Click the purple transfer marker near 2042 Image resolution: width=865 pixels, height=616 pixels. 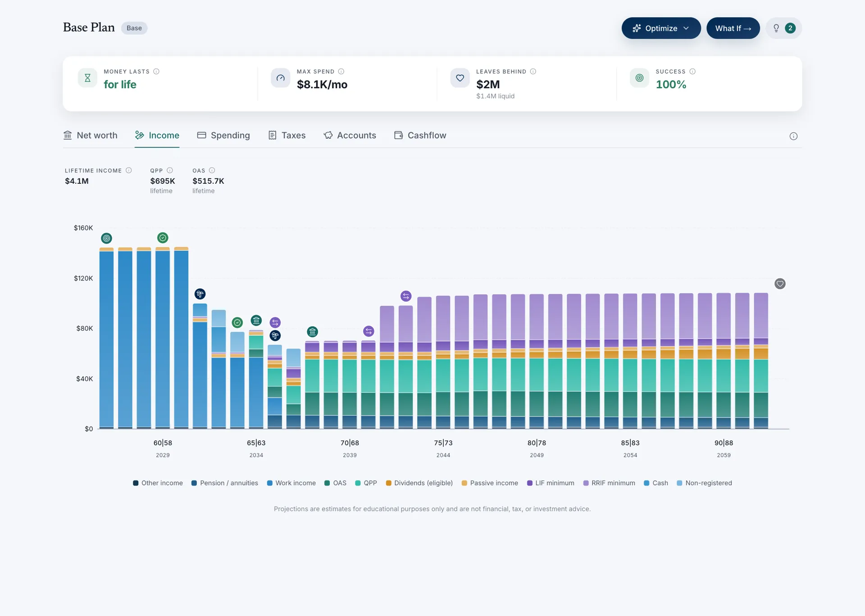point(406,296)
